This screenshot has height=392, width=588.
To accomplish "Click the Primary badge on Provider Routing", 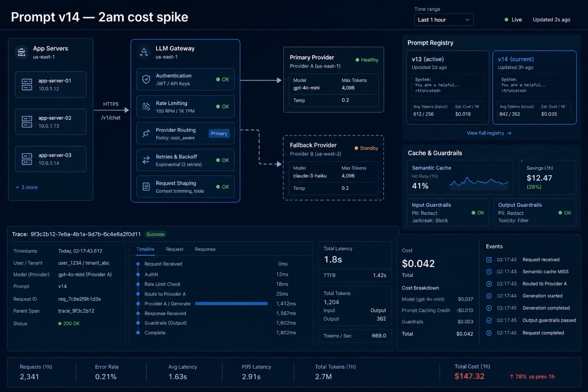I will pyautogui.click(x=219, y=133).
